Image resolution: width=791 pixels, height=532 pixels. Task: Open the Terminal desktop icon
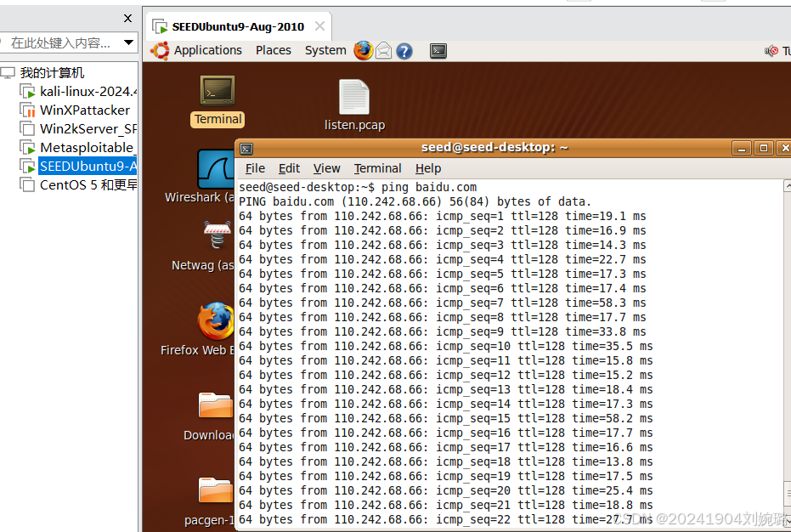[218, 92]
